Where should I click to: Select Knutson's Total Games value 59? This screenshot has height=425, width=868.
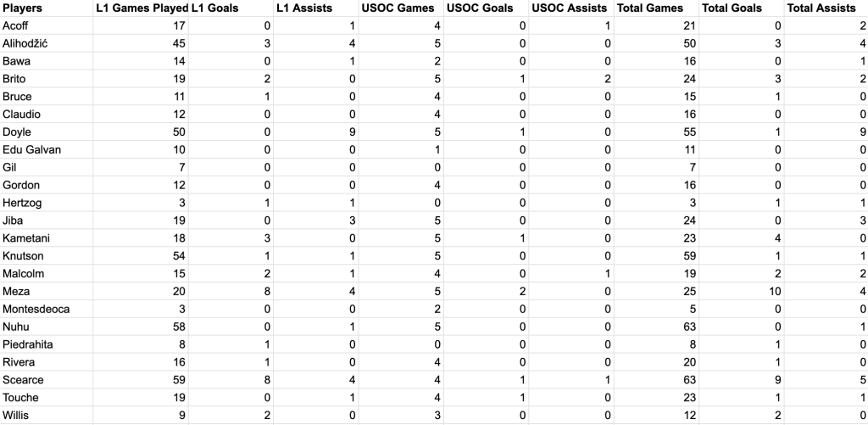(686, 255)
